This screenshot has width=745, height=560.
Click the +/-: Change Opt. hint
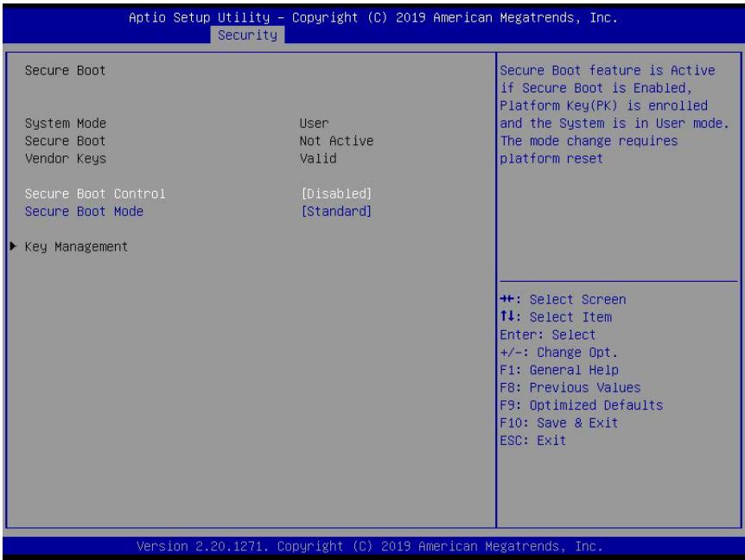[x=558, y=353]
